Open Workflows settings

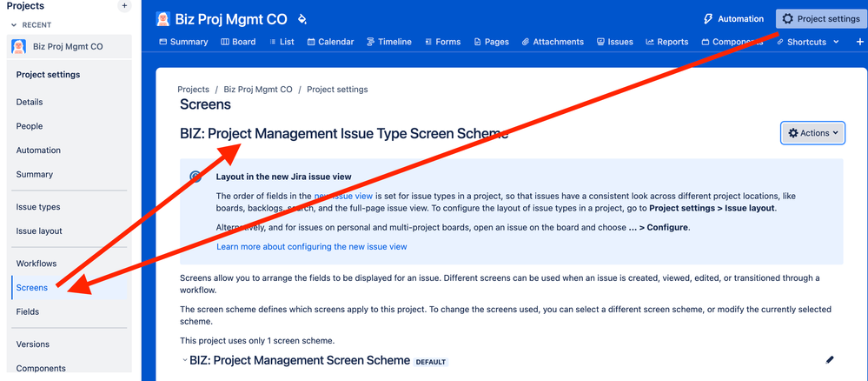[x=36, y=264]
